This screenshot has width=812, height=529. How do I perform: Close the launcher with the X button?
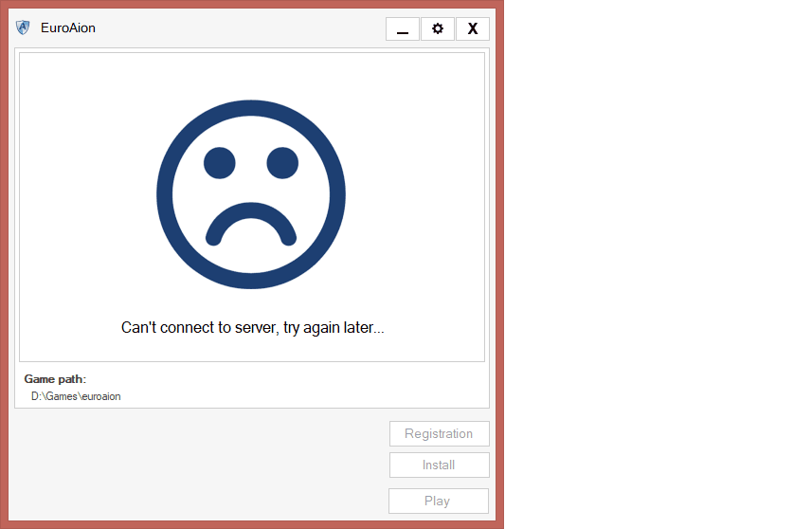pos(473,28)
